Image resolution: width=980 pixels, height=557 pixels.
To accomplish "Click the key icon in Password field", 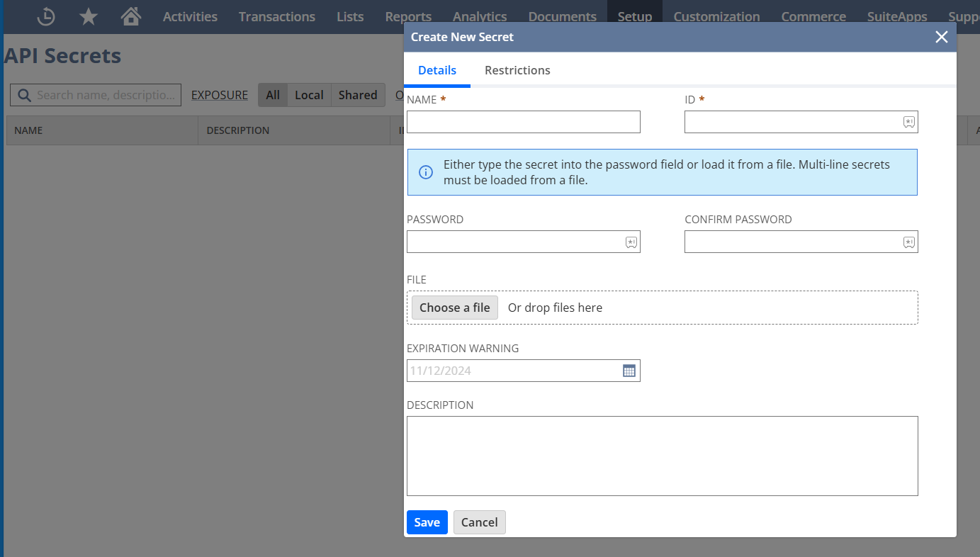I will click(631, 242).
